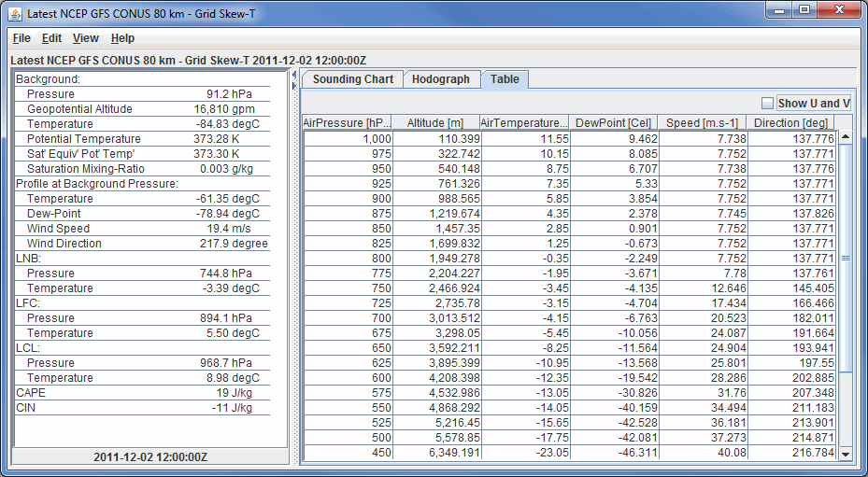Maximize the Grid Skew-T window
The height and width of the screenshot is (477, 868).
pyautogui.click(x=804, y=10)
